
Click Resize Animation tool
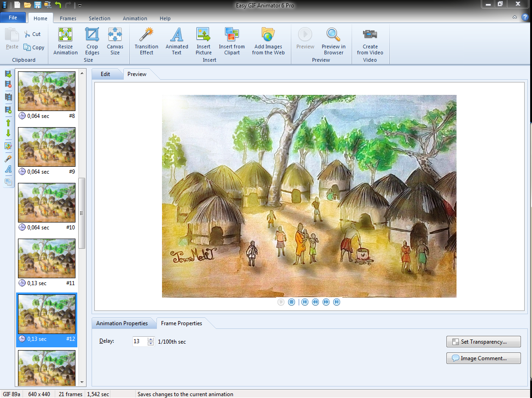(x=65, y=41)
